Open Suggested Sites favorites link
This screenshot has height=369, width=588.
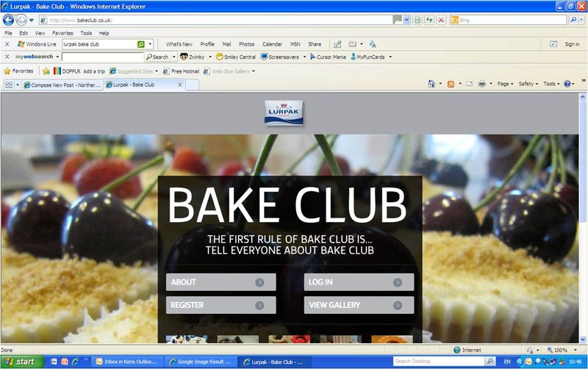pos(132,71)
